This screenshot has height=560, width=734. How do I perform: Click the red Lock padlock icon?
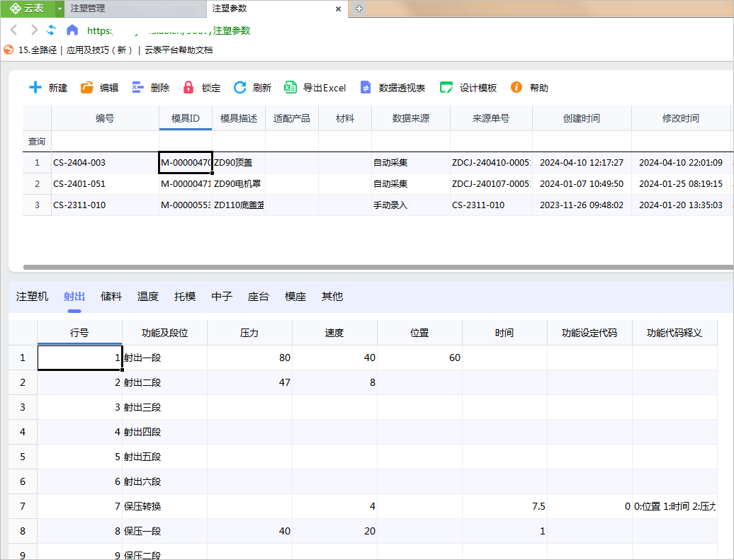pos(188,88)
